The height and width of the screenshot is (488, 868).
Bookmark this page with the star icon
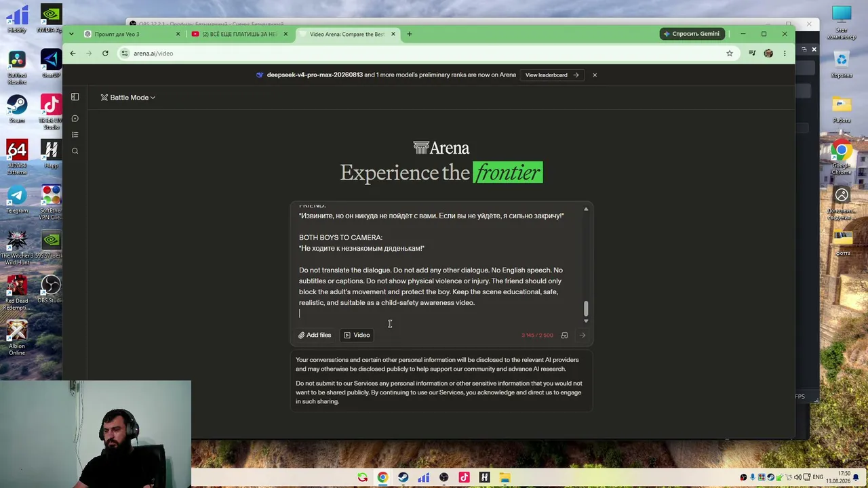(730, 54)
